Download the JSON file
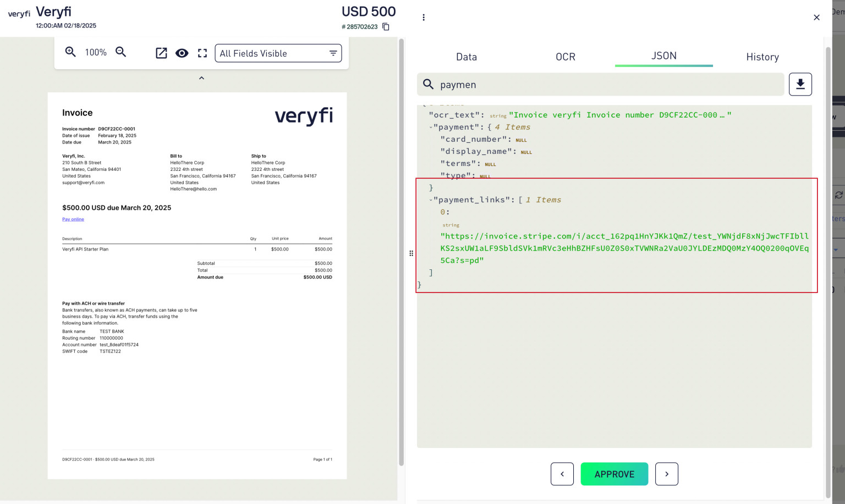This screenshot has height=504, width=845. pos(800,84)
